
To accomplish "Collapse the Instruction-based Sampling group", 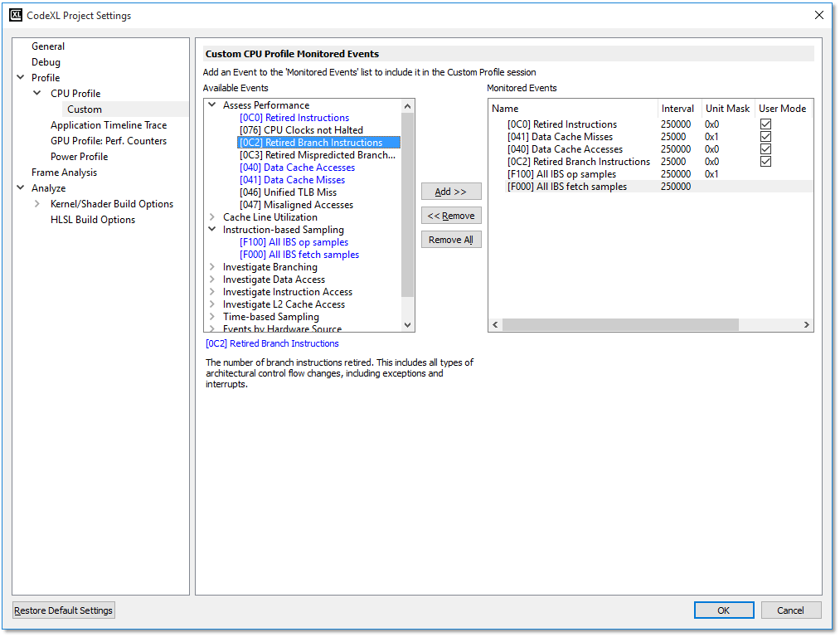I will tap(212, 229).
